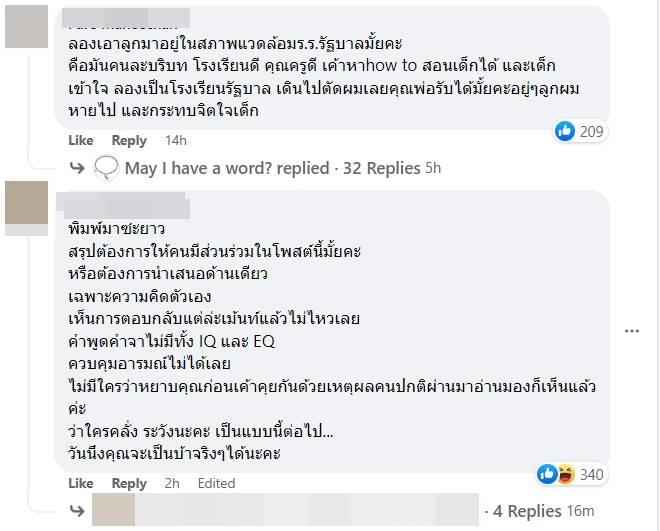Screen dimensions: 660x531
Task: Like the second comment posted 2h ago
Action: (x=81, y=484)
